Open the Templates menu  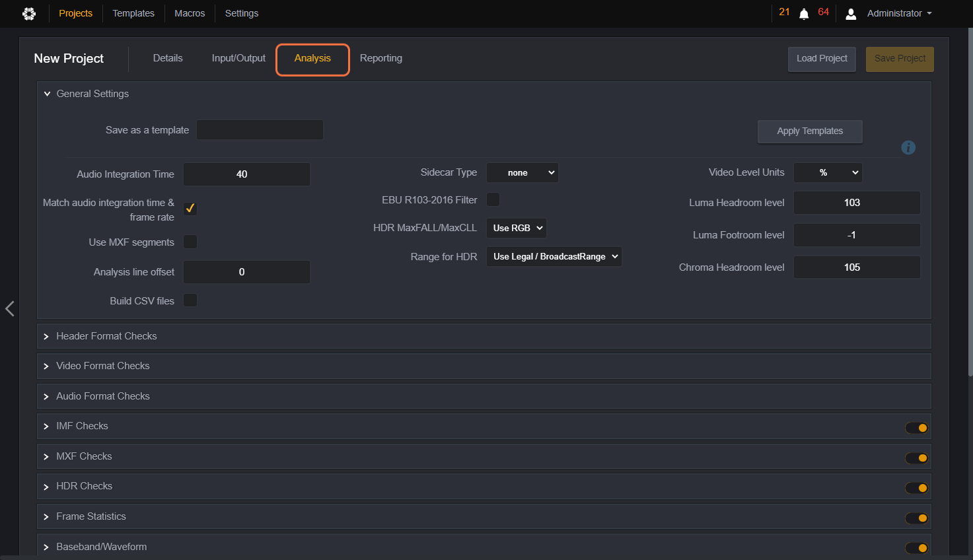click(133, 13)
